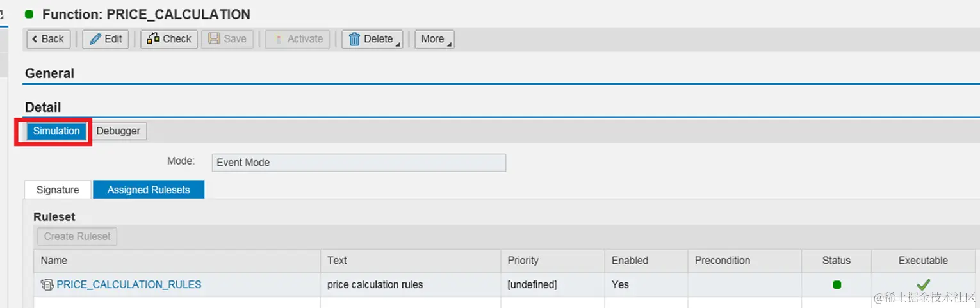Click the green Executable checkmark
This screenshot has width=980, height=308.
923,284
